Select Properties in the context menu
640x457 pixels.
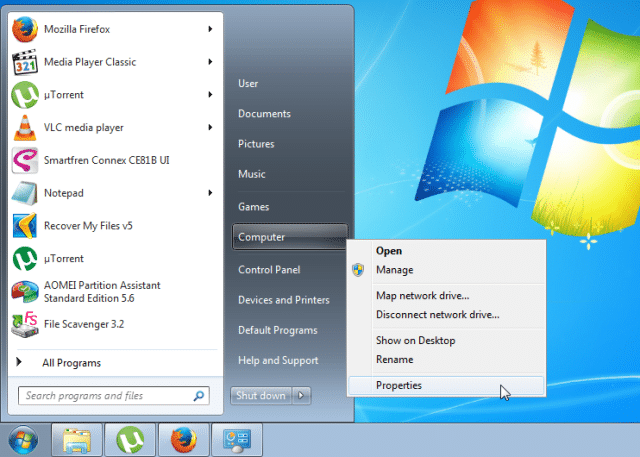coord(446,386)
